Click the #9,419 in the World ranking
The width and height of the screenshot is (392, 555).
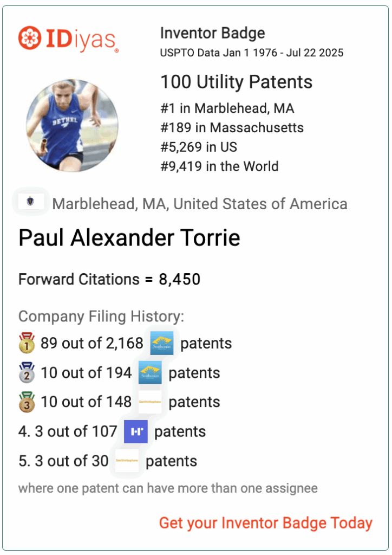219,166
